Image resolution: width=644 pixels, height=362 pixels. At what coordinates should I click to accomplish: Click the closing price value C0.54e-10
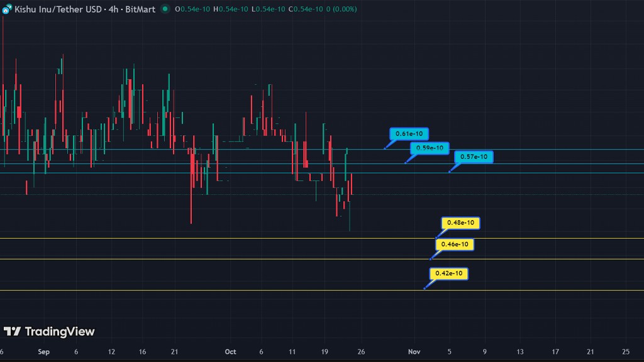click(x=306, y=9)
